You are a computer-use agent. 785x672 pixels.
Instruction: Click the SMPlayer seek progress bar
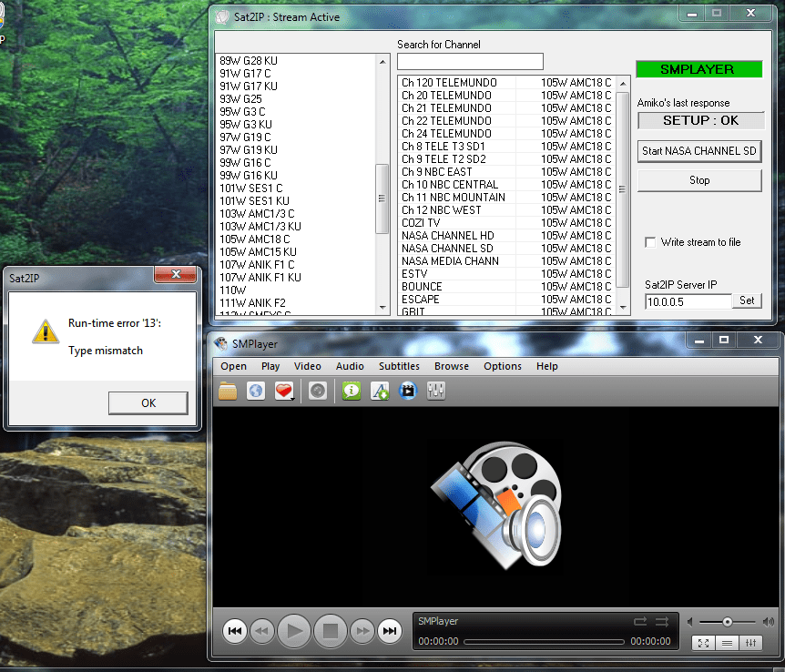544,641
